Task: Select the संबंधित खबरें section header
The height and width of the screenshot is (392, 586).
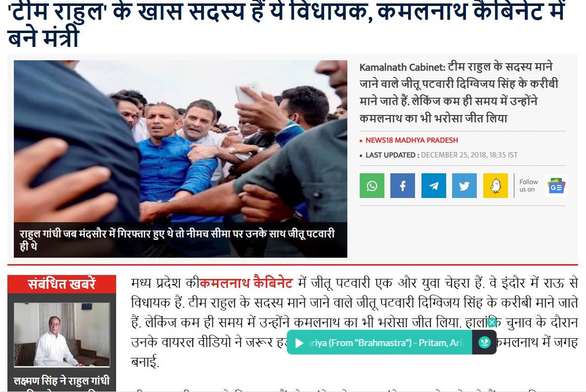Action: 62,284
